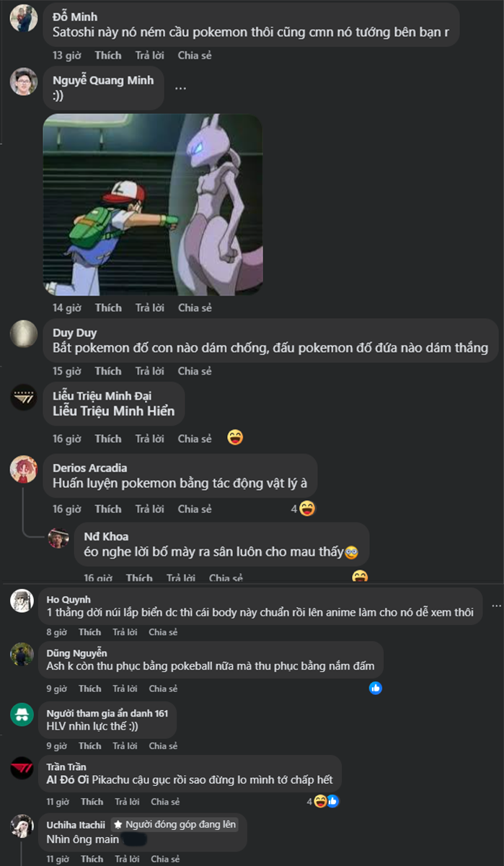The width and height of the screenshot is (504, 866).
Task: Open the 14 giờ timestamp under image comment
Action: [67, 307]
